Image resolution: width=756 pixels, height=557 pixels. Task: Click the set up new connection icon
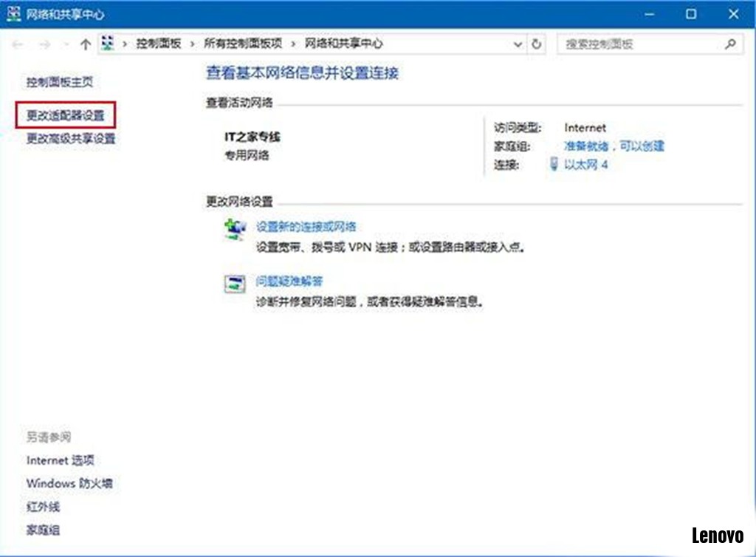point(234,230)
